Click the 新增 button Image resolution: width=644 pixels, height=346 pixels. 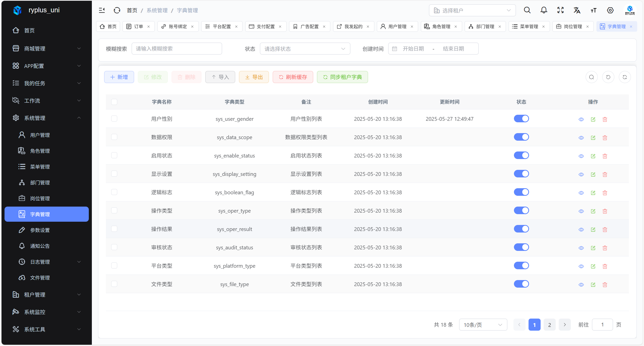[119, 77]
